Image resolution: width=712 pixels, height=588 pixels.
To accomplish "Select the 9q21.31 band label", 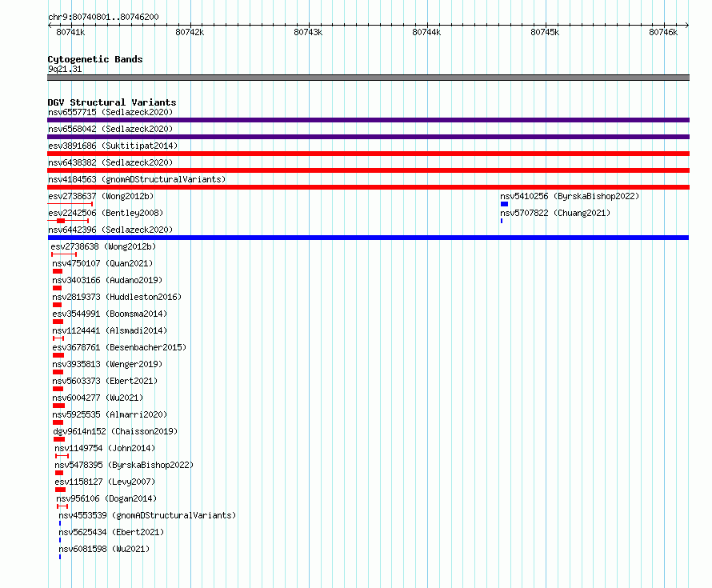I will (65, 69).
